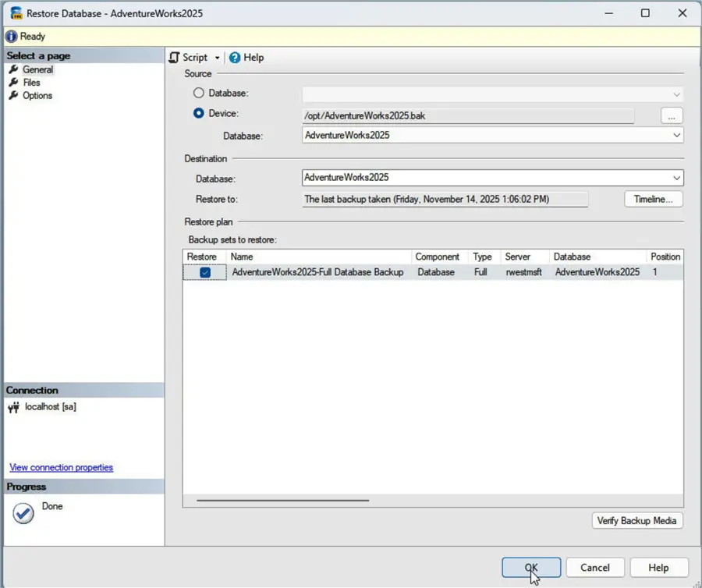Click the wrench icon beside Files
Screen dimensions: 702x588
coord(13,83)
